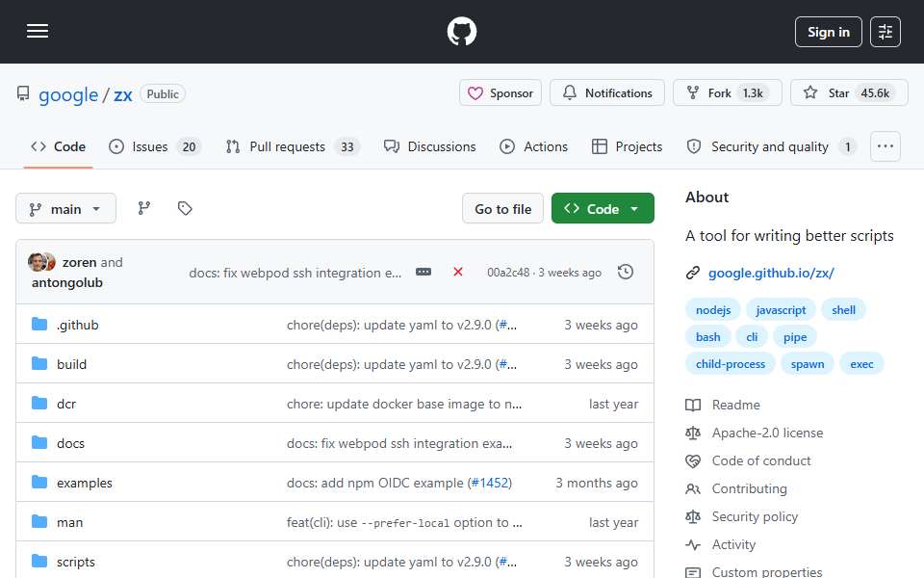Click the Activity pulse icon
The width and height of the screenshot is (924, 578).
coord(693,545)
